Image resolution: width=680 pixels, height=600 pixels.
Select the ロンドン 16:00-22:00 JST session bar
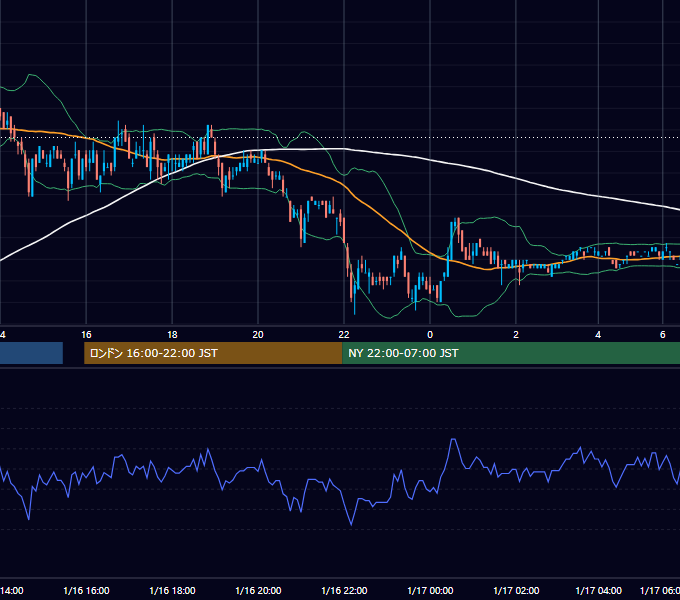213,353
